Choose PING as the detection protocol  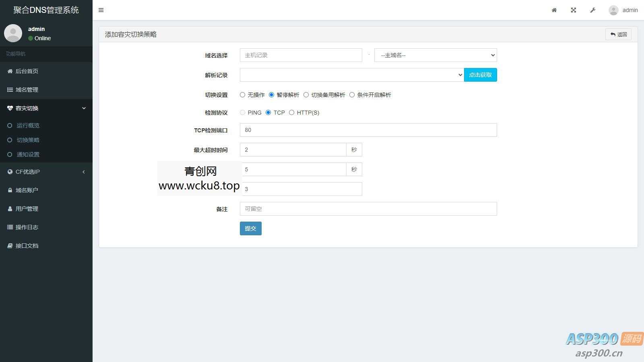coord(242,113)
